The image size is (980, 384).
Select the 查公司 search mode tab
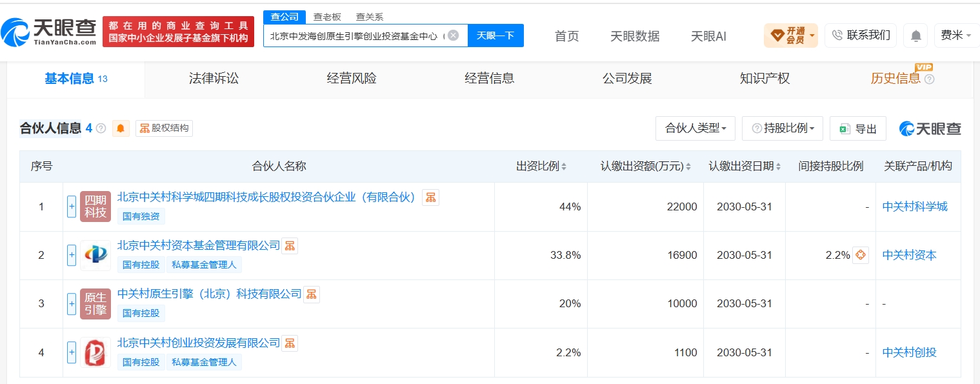click(285, 17)
